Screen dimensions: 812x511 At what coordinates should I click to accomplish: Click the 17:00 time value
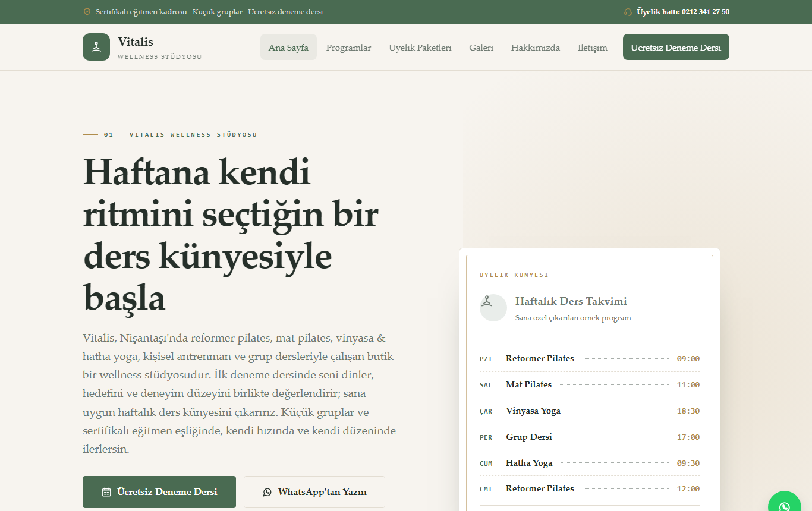688,437
